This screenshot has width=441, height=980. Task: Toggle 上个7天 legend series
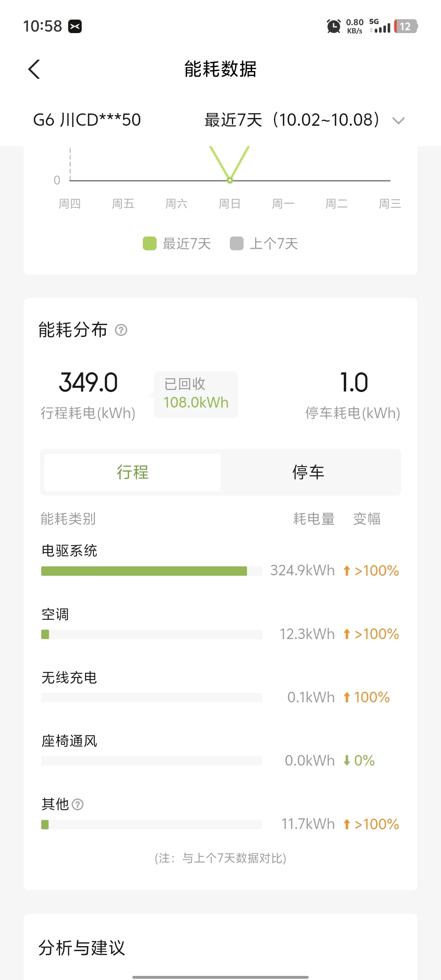tap(264, 244)
